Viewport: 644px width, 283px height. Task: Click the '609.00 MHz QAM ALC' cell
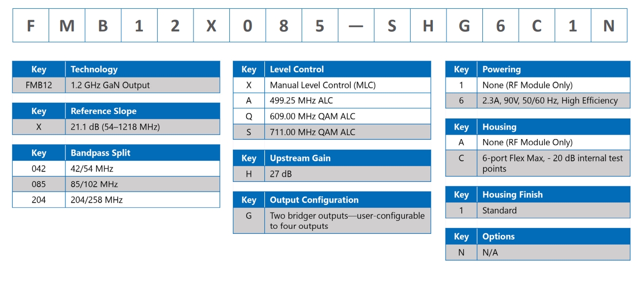click(x=348, y=116)
